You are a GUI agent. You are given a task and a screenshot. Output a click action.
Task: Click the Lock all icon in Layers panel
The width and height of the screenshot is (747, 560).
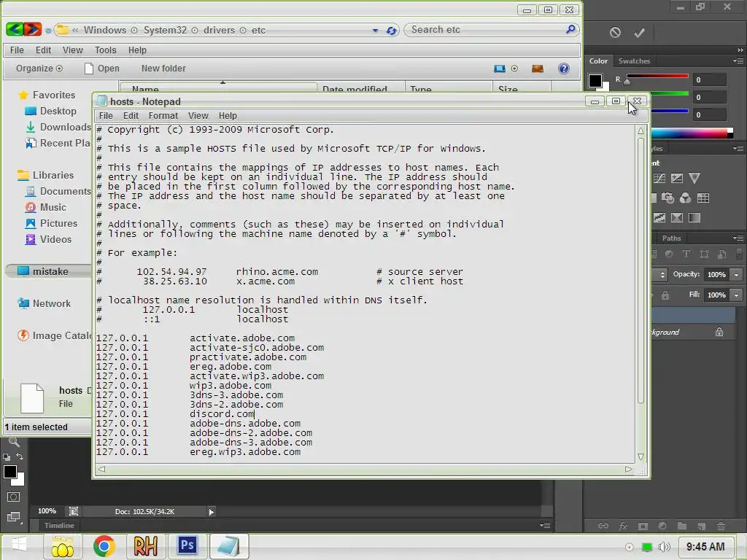tap(665, 295)
